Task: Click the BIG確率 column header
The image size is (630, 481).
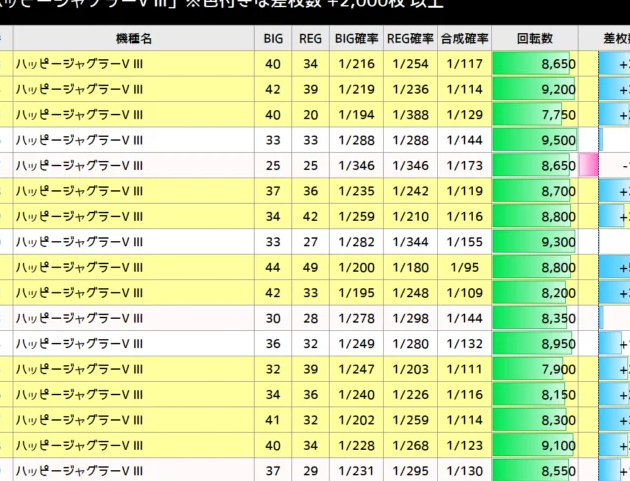Action: click(355, 38)
